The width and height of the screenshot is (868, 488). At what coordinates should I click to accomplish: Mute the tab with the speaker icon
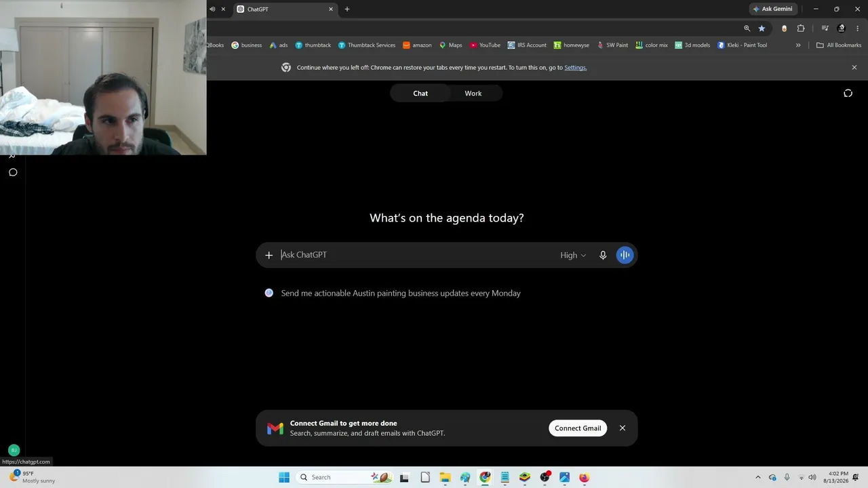click(x=212, y=9)
